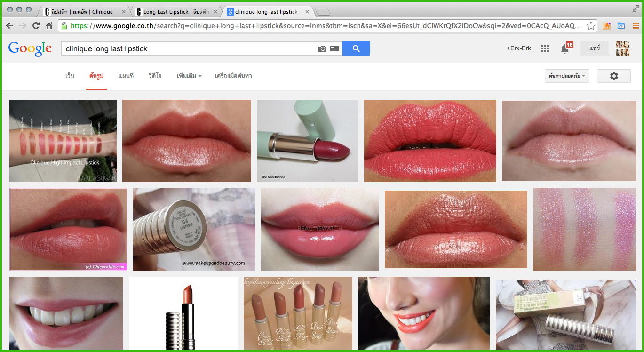Click the Google logo

point(30,48)
